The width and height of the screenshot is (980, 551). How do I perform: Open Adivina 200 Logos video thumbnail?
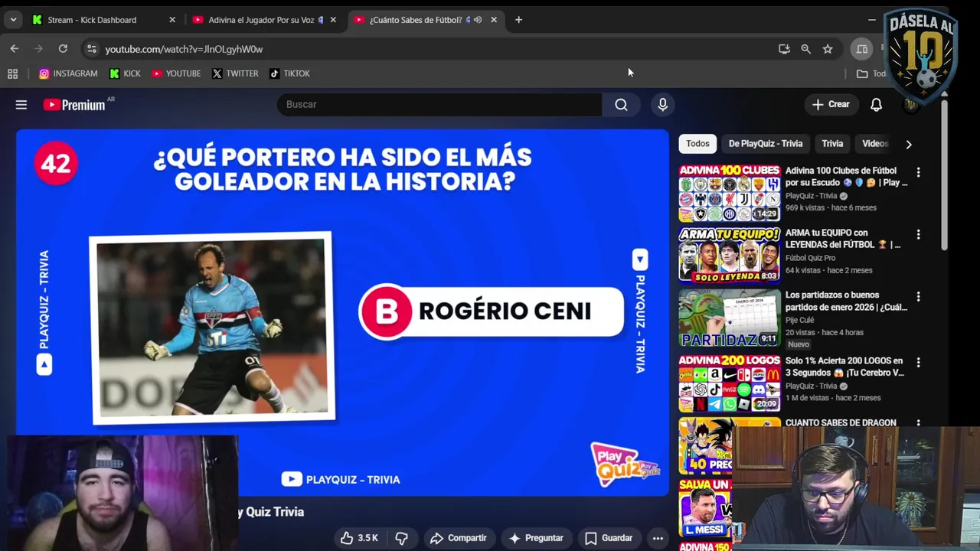click(730, 383)
